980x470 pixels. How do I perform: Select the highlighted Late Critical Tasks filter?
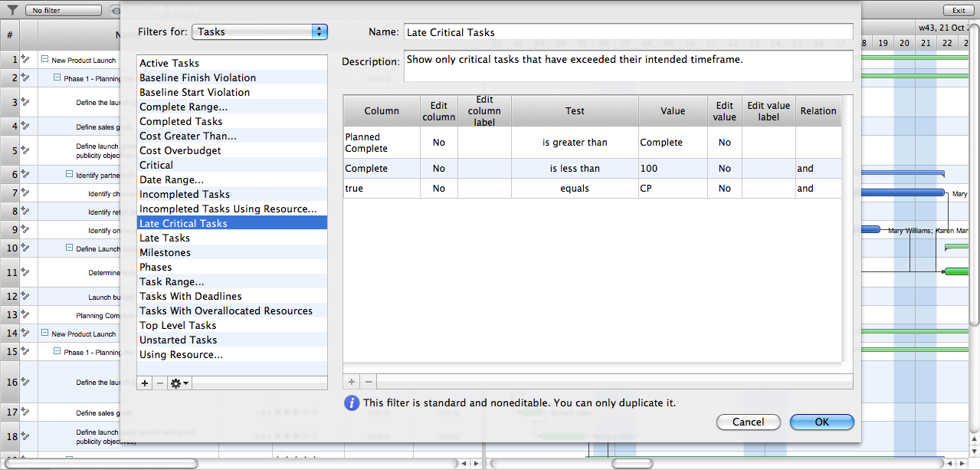point(232,223)
